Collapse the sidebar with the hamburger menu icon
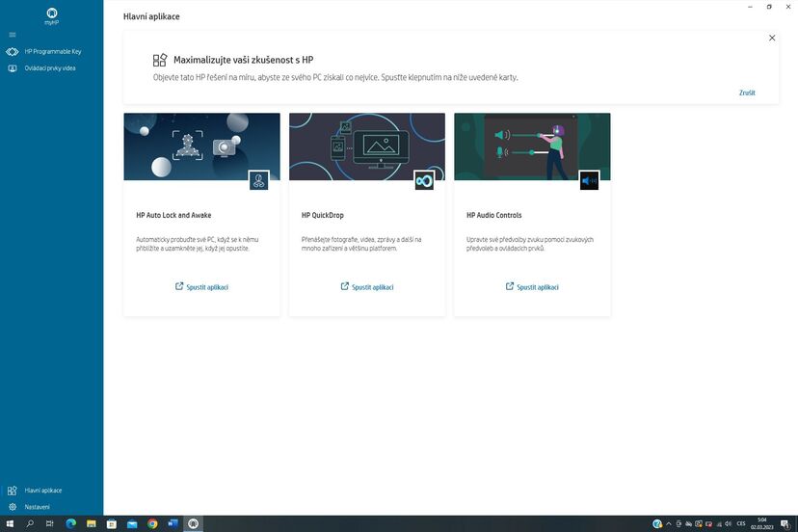 coord(13,35)
